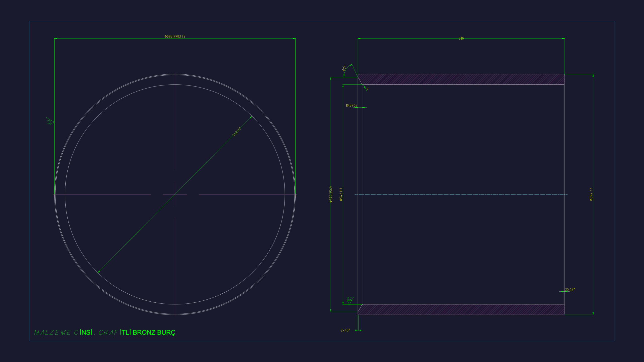Select the upper hatched wall of the section
The height and width of the screenshot is (362, 644).
(x=461, y=79)
